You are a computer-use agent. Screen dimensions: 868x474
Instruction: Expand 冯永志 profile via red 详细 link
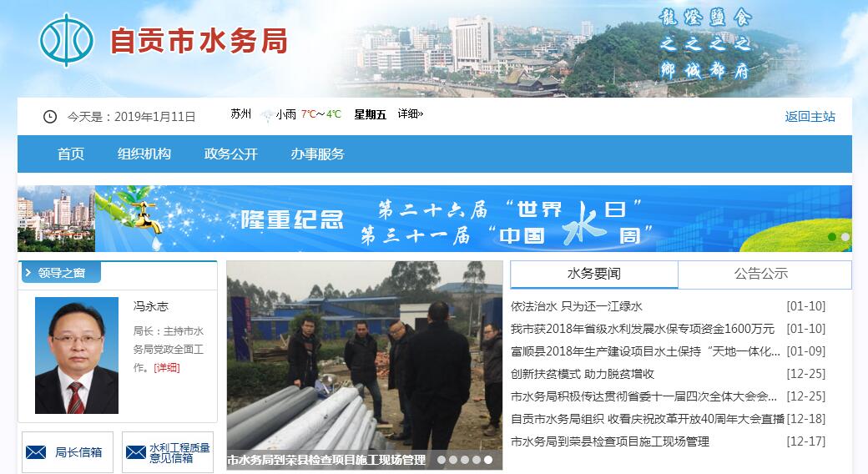coord(167,368)
